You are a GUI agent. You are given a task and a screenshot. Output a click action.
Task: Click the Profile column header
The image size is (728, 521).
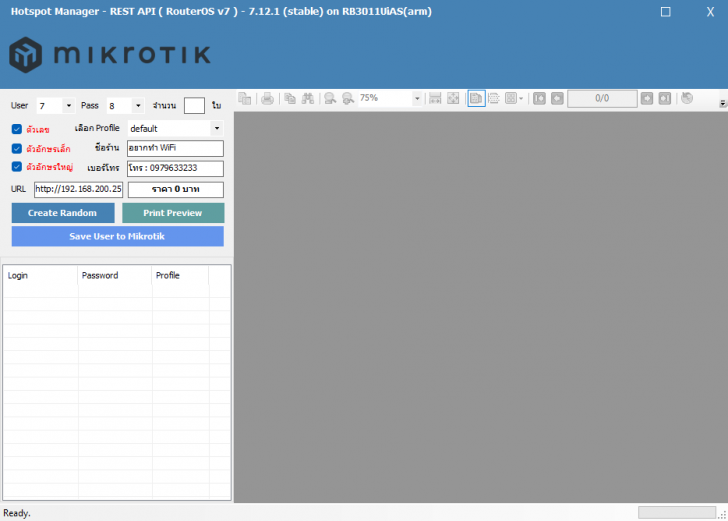tap(180, 275)
